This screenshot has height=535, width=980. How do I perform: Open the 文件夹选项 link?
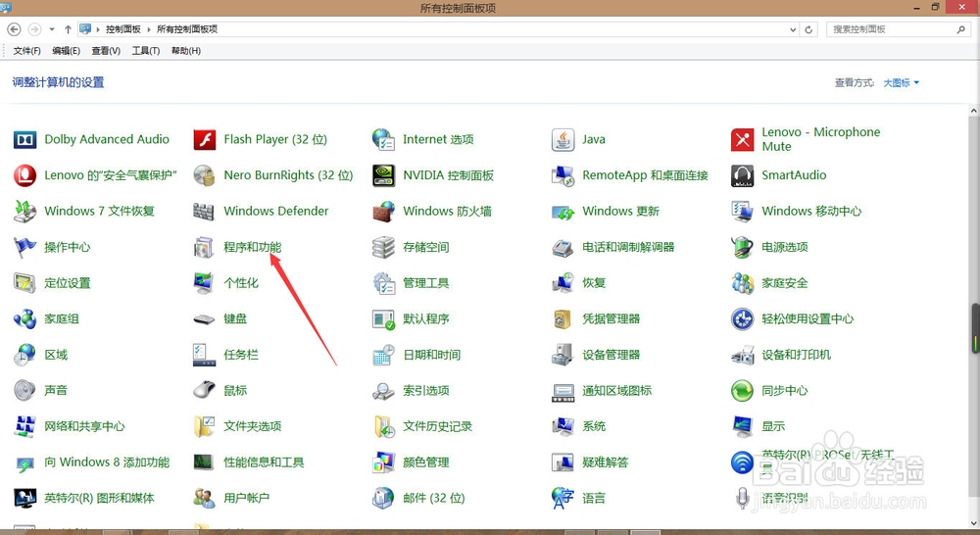pyautogui.click(x=253, y=426)
